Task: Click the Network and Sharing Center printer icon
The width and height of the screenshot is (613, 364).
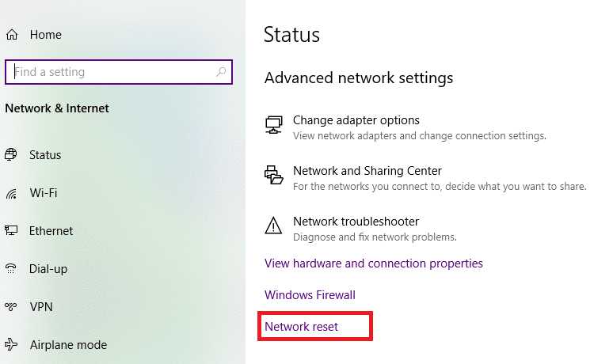Action: [273, 176]
